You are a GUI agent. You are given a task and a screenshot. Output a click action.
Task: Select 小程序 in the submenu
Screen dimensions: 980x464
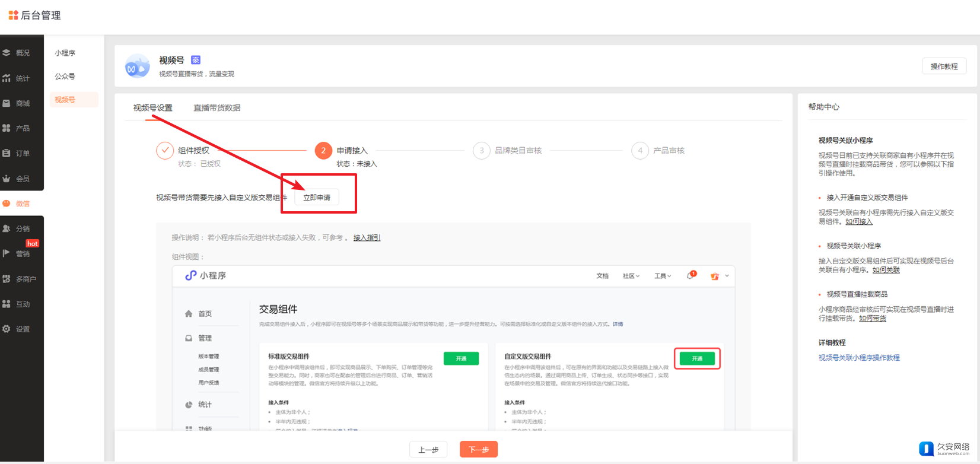pyautogui.click(x=65, y=53)
